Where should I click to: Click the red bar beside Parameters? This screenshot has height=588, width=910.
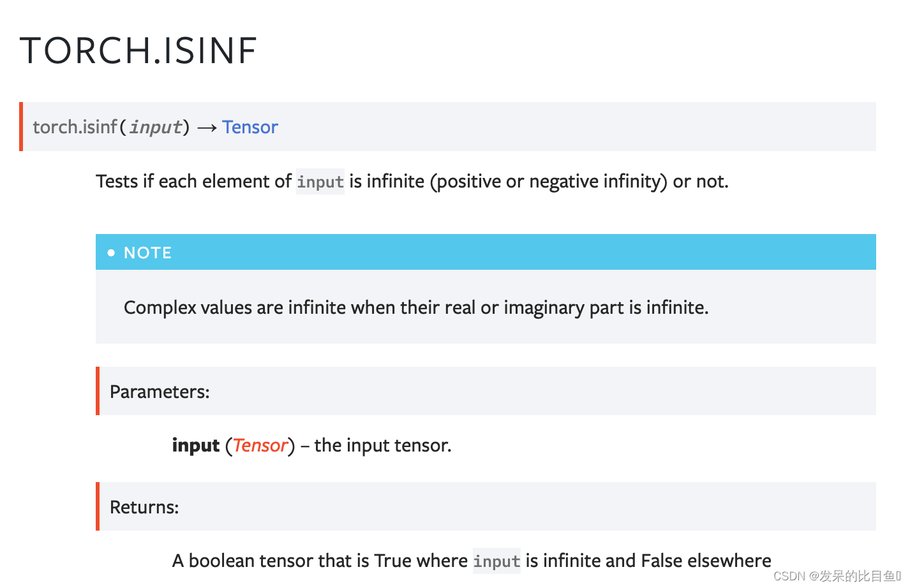click(98, 391)
